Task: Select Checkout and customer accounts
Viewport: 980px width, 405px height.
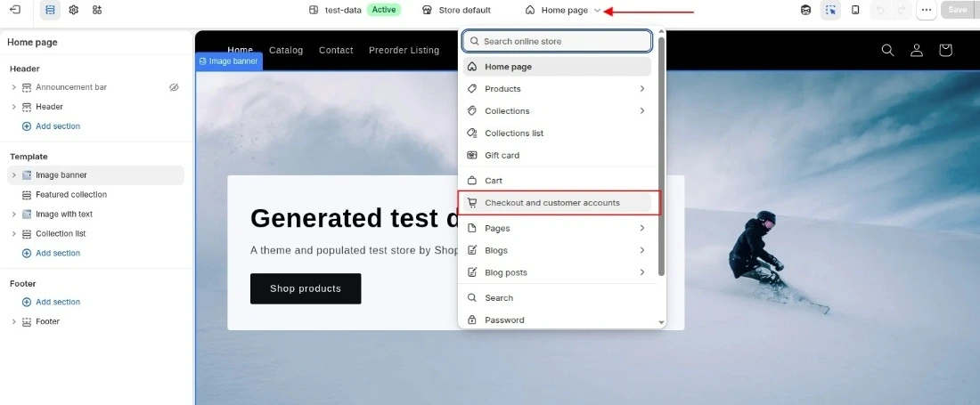Action: (x=557, y=203)
